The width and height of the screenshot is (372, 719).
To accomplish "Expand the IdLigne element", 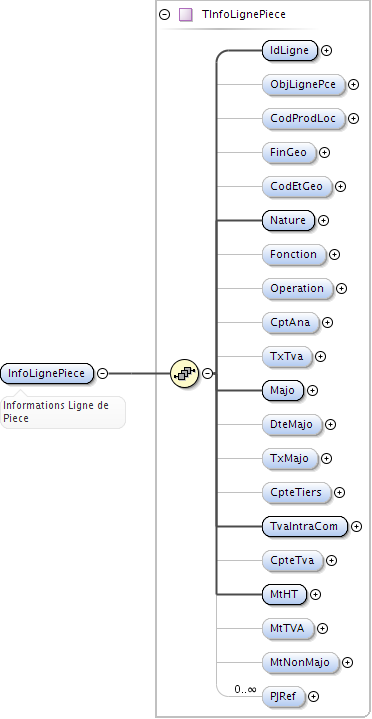I will tap(327, 50).
